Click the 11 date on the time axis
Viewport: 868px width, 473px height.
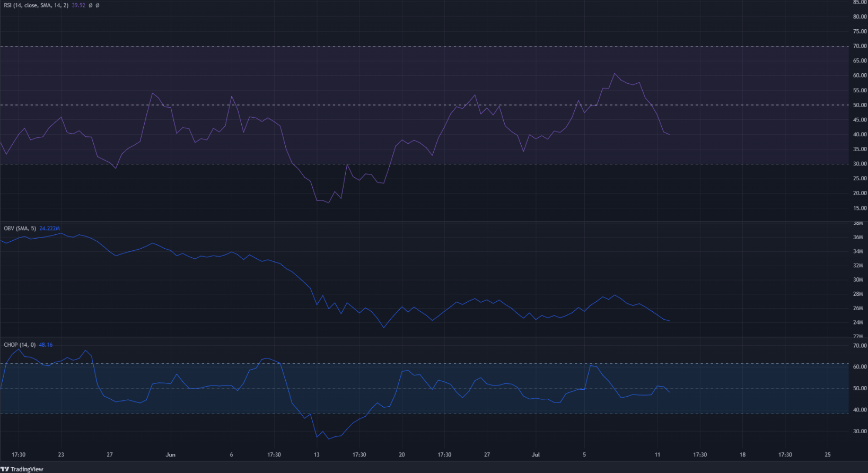pyautogui.click(x=657, y=454)
